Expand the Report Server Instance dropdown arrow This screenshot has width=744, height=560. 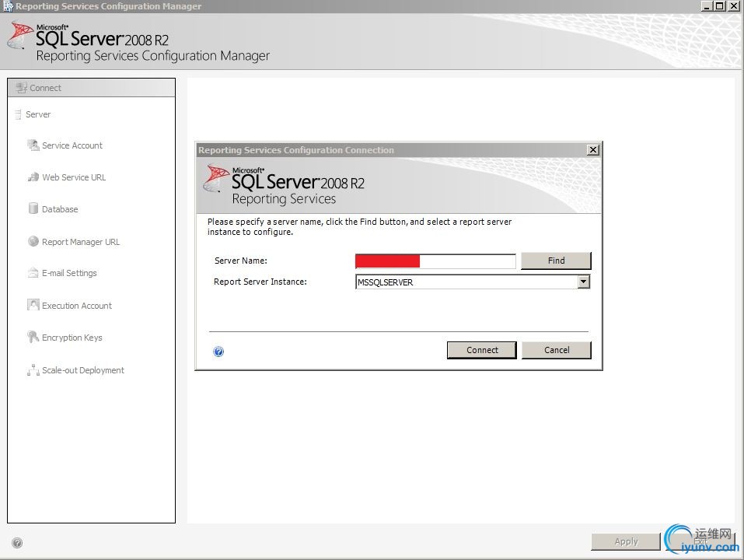coord(584,282)
